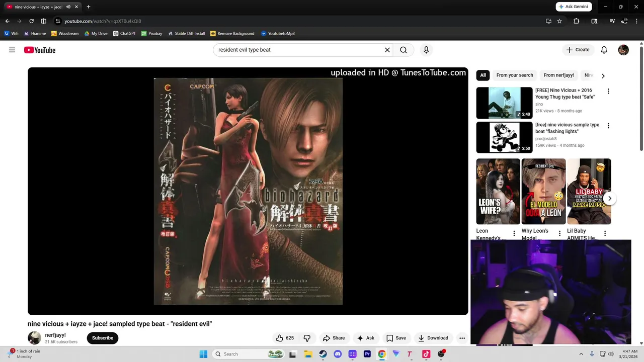Select the All filter chip
This screenshot has width=644, height=362.
(x=483, y=75)
